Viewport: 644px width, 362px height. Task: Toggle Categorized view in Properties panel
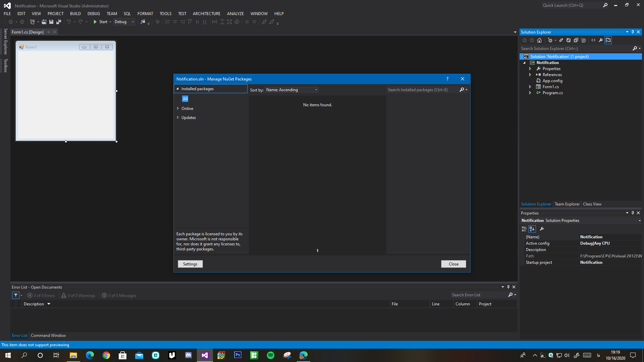coord(524,229)
